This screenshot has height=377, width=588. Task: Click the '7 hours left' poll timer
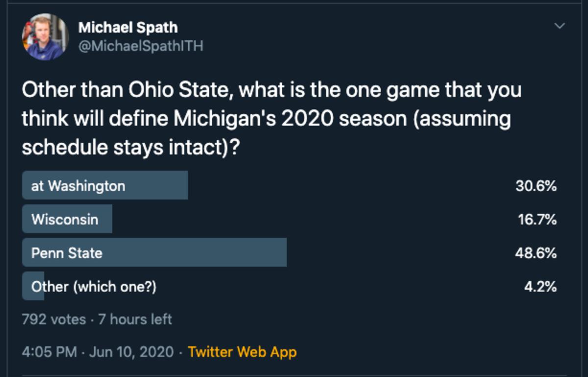coord(135,320)
